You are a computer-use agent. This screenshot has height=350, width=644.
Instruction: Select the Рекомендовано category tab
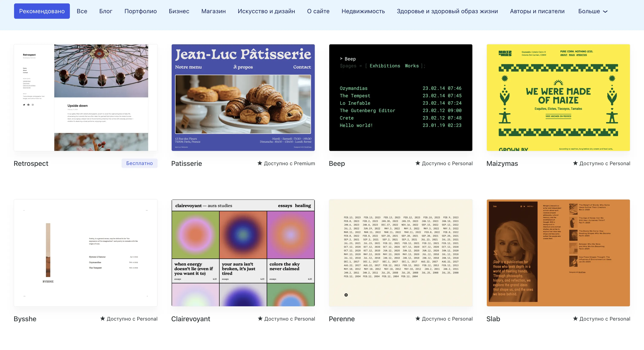coord(42,11)
